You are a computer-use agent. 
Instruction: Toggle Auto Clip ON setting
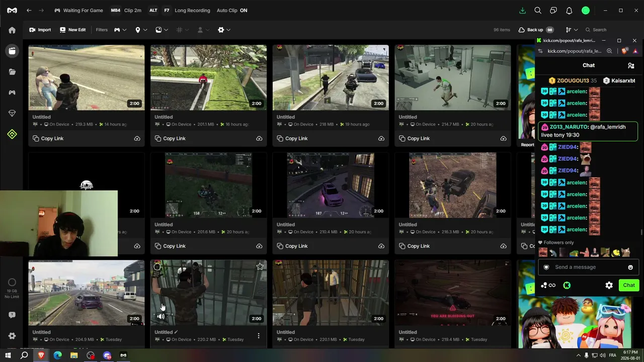pyautogui.click(x=232, y=10)
